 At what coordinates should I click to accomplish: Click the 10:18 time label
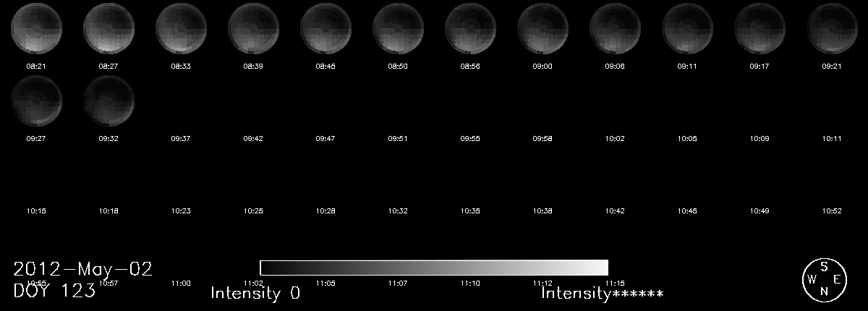pos(109,210)
